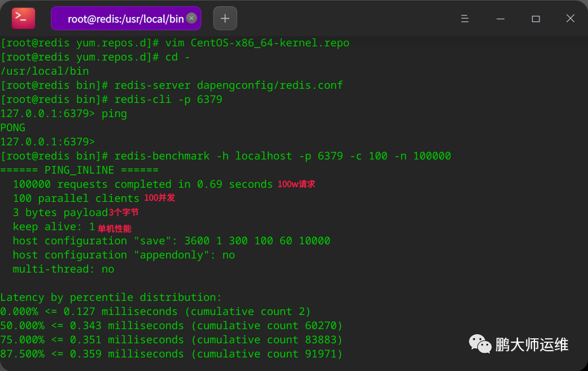Click the 'ping' command line
The width and height of the screenshot is (588, 371).
64,114
